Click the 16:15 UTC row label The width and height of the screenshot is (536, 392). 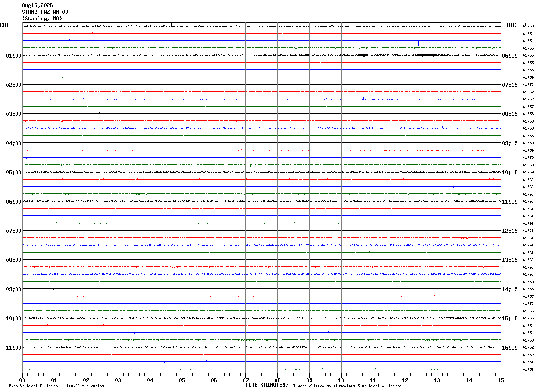(x=510, y=348)
